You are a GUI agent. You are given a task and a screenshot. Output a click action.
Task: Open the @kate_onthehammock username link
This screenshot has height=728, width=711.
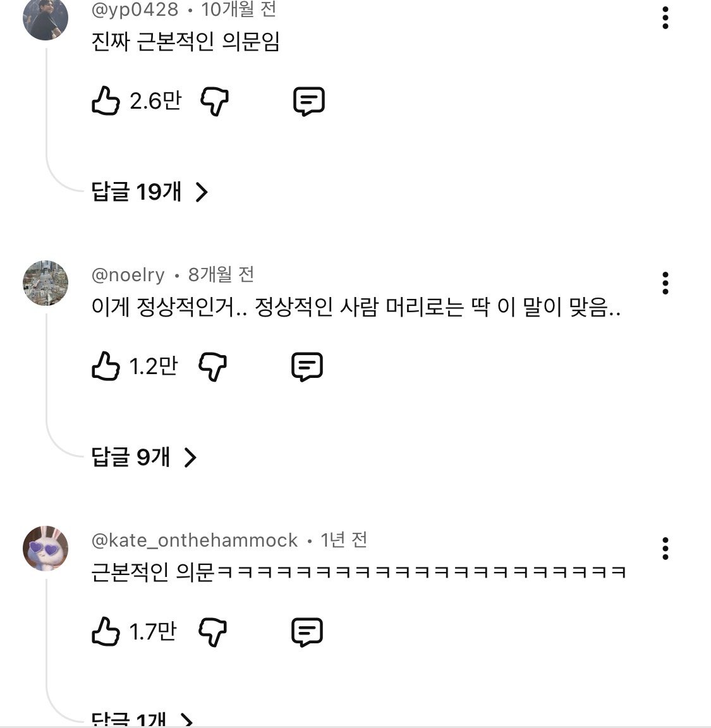195,540
